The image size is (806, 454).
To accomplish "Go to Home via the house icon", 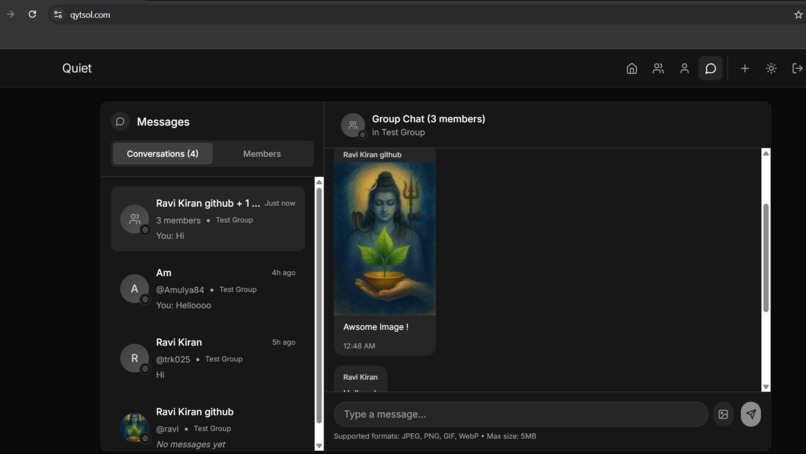I will pos(632,68).
